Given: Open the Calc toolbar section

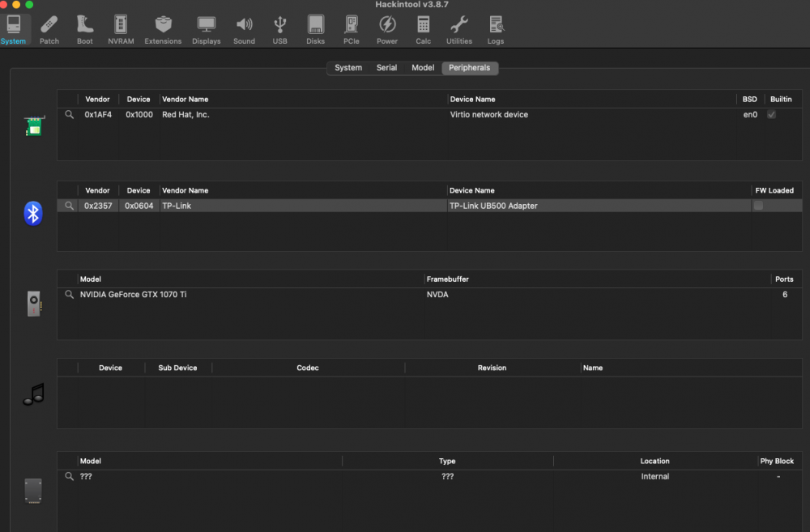Looking at the screenshot, I should (423, 30).
